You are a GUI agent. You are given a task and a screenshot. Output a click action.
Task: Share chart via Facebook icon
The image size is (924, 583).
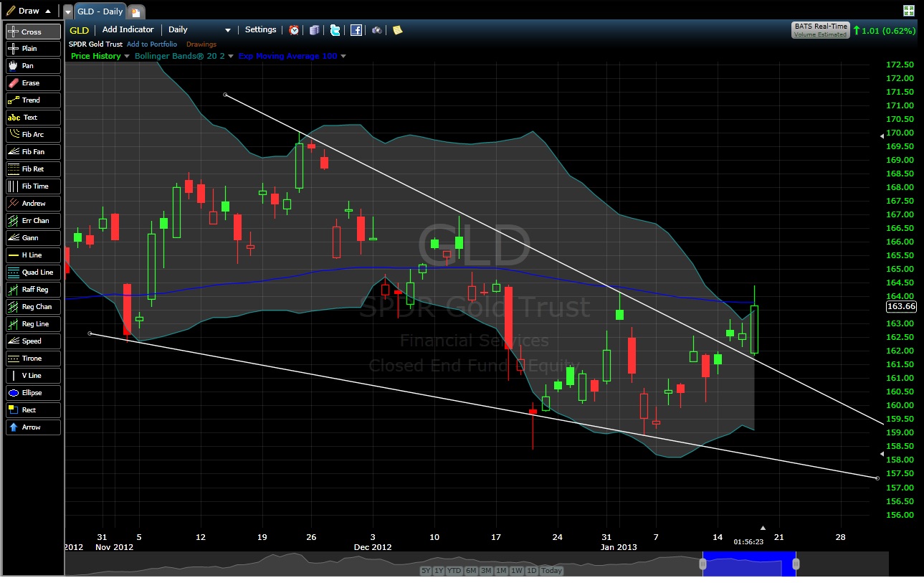[356, 30]
